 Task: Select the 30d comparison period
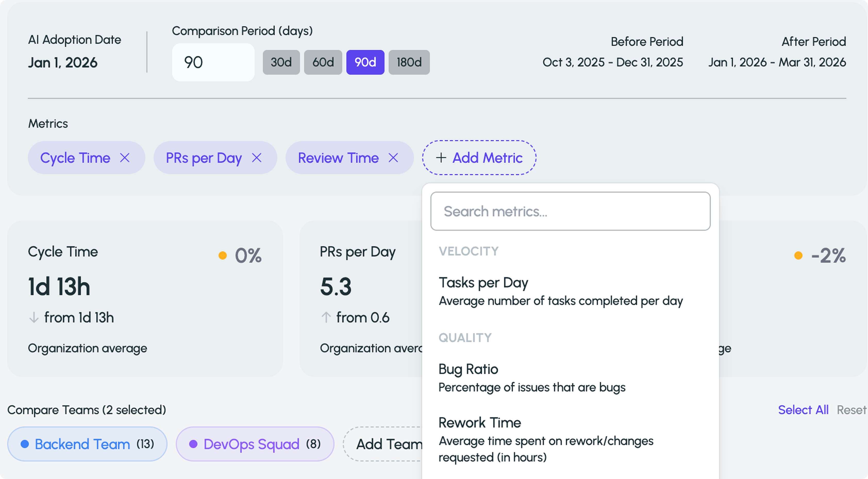(281, 62)
